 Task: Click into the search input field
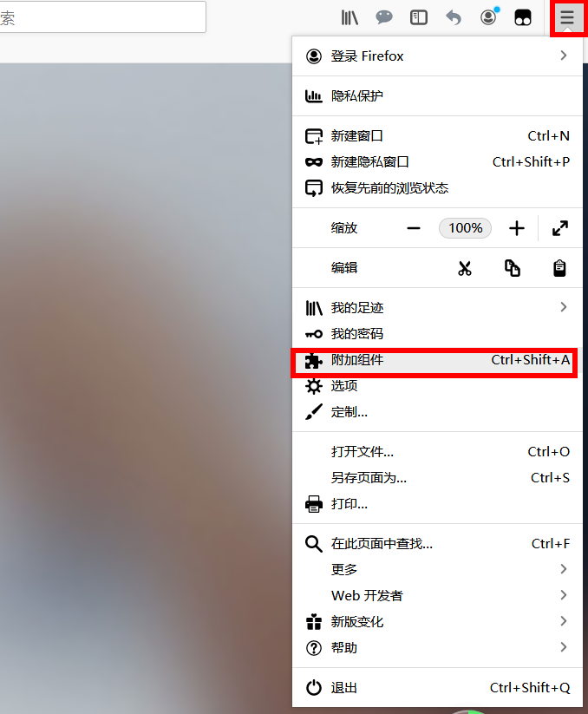102,17
